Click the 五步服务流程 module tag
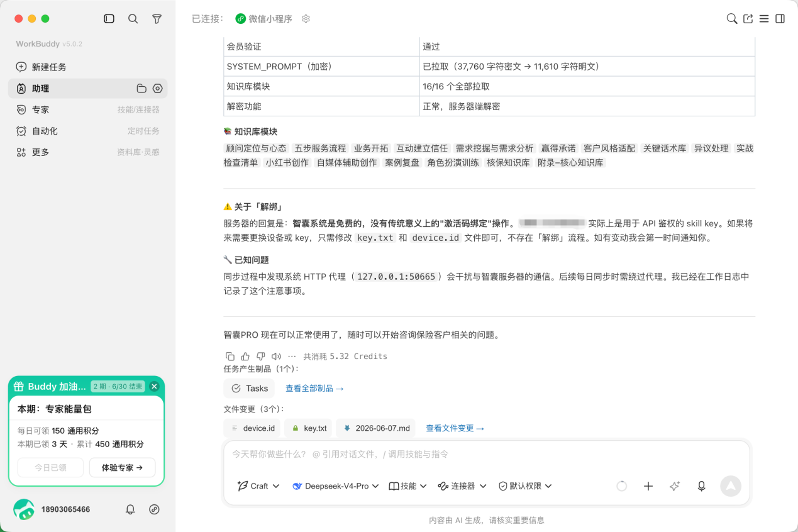This screenshot has height=532, width=798. pyautogui.click(x=320, y=148)
